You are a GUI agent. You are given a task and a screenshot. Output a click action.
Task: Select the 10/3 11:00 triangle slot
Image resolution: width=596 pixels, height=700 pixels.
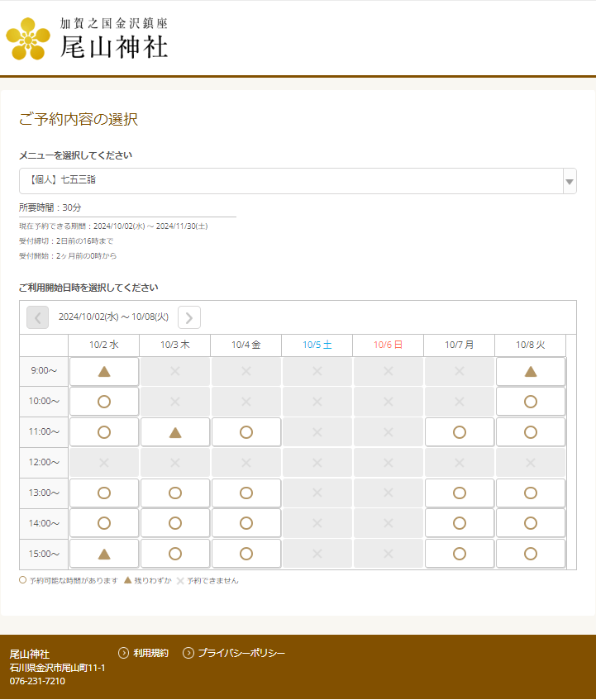[x=175, y=432]
